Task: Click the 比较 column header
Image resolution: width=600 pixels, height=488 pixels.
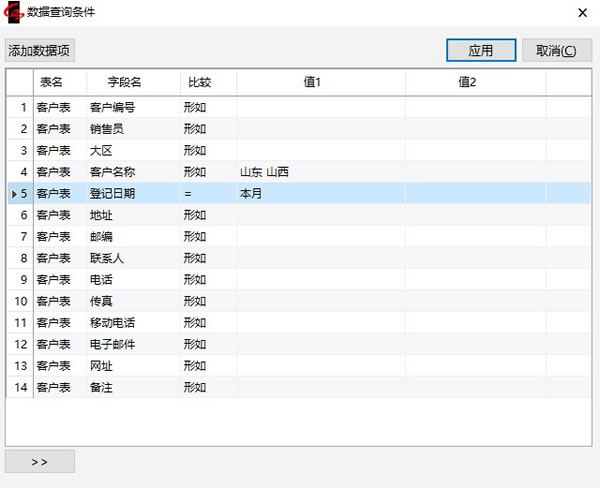Action: point(197,82)
